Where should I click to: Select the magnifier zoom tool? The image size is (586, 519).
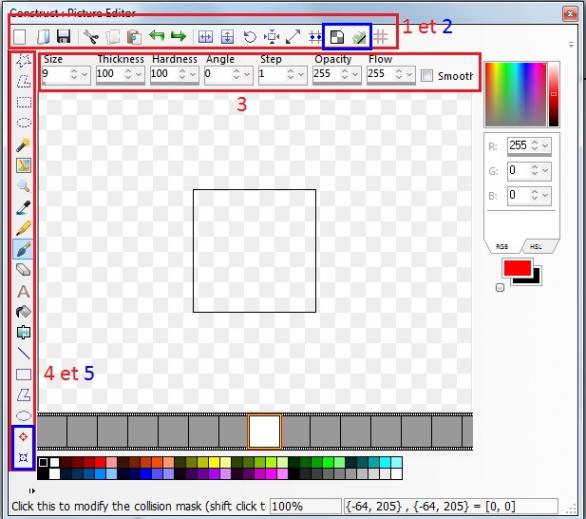click(24, 186)
